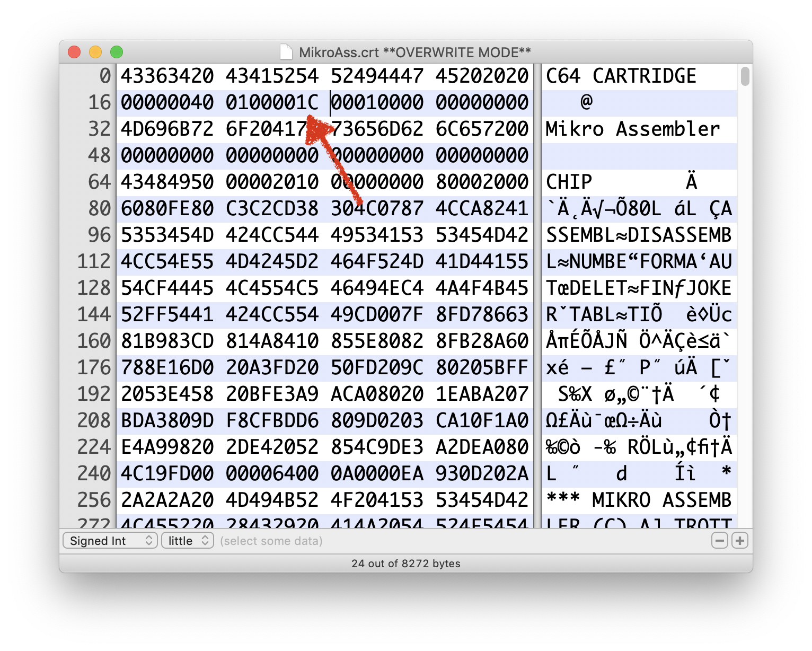Click hex group 4C19FD00 in row 240

[167, 473]
